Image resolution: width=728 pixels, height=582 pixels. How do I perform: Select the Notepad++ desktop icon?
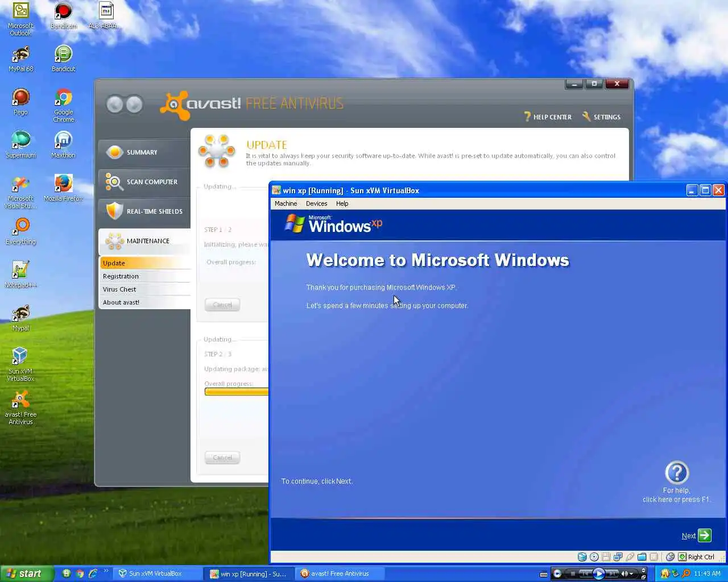(21, 275)
